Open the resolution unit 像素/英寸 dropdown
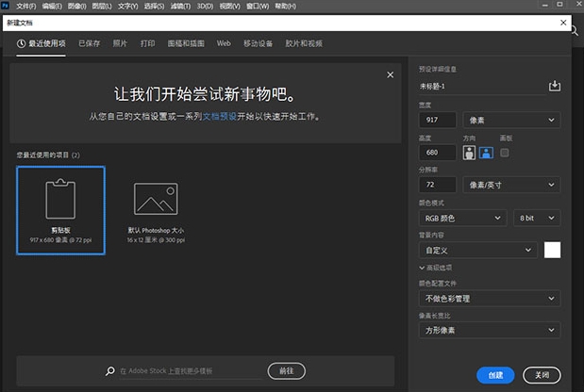This screenshot has height=392, width=584. (512, 186)
